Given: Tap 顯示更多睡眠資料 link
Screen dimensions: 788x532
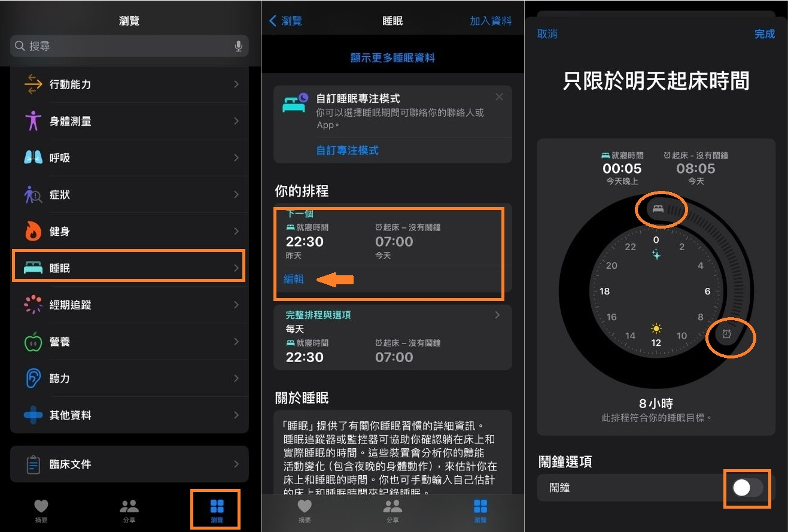Looking at the screenshot, I should click(393, 58).
